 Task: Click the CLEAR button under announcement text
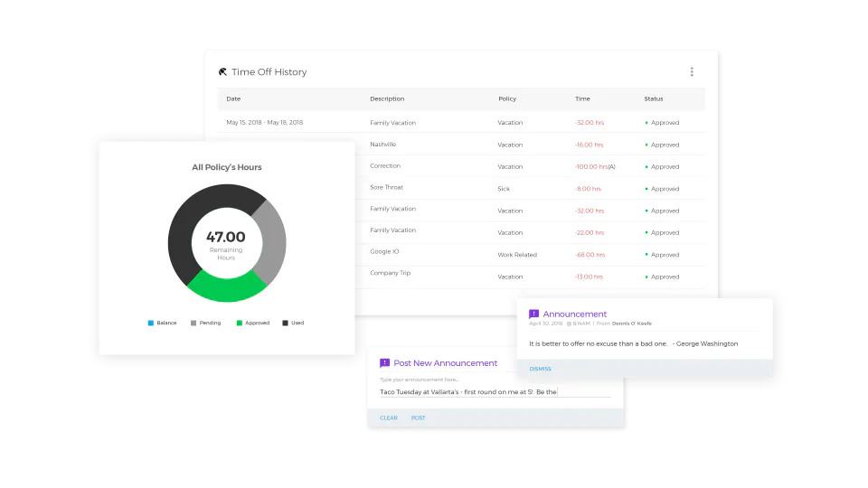pos(389,418)
